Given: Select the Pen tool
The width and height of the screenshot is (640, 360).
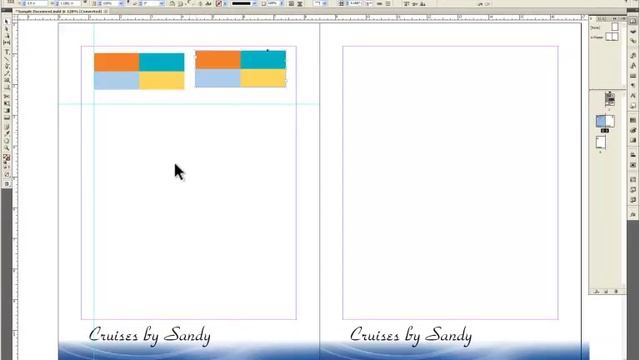Looking at the screenshot, I should click(x=7, y=66).
